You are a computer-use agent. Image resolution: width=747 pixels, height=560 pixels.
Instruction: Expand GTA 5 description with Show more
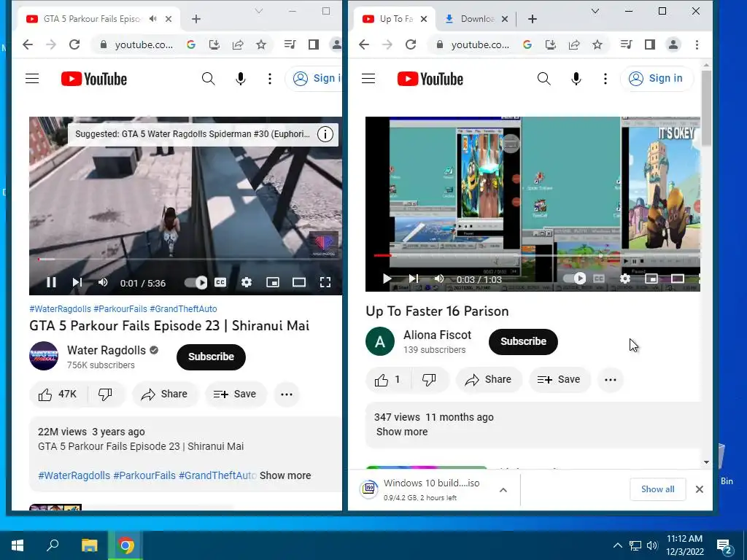point(285,475)
